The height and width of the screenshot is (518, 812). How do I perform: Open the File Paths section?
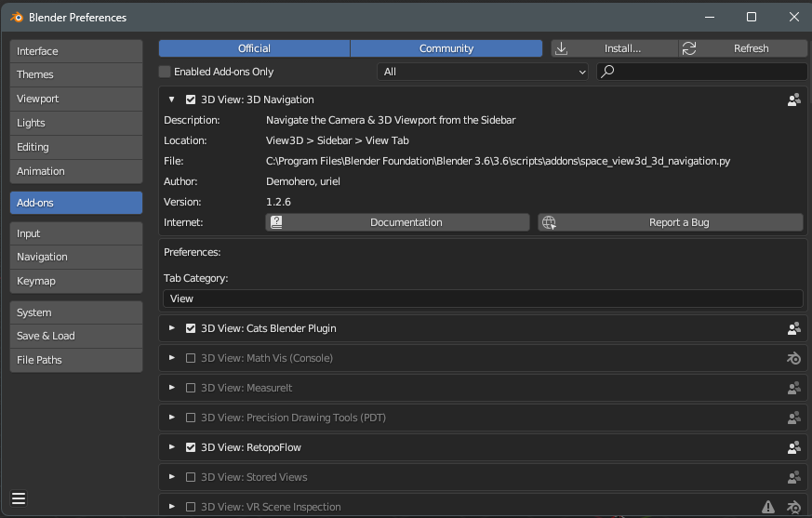point(76,360)
